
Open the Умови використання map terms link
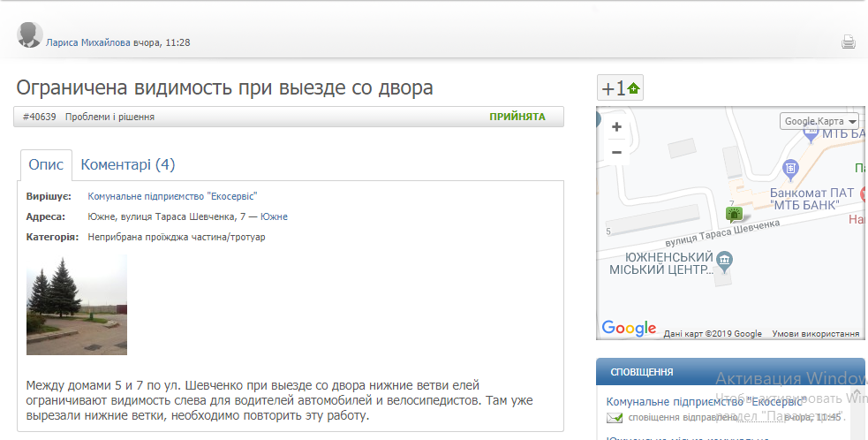click(815, 334)
